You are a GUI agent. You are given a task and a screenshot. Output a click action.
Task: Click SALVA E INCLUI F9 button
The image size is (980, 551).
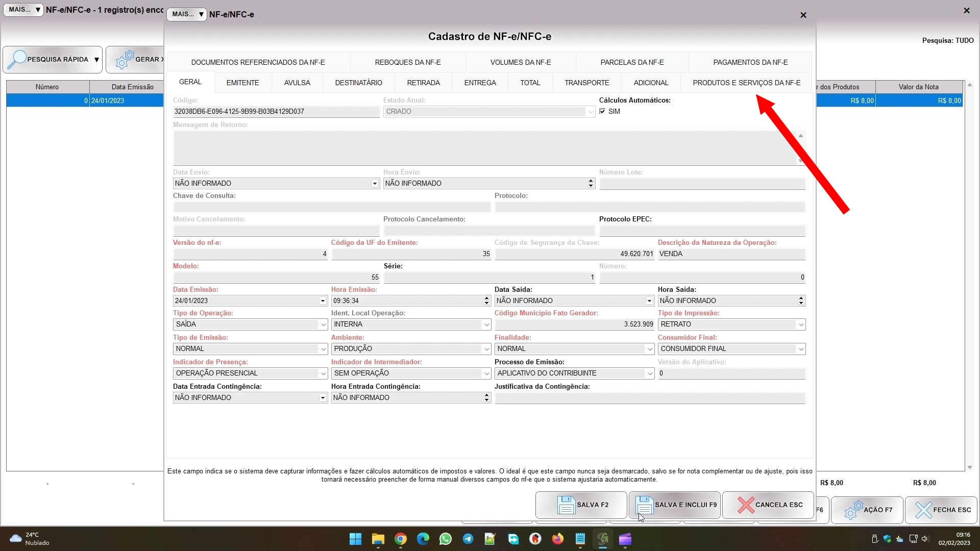click(x=674, y=505)
